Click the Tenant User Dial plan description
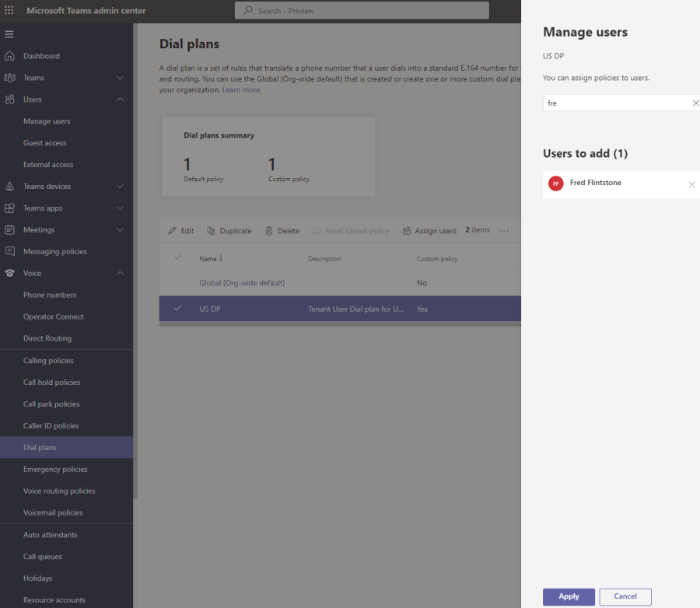The image size is (700, 608). pos(355,309)
